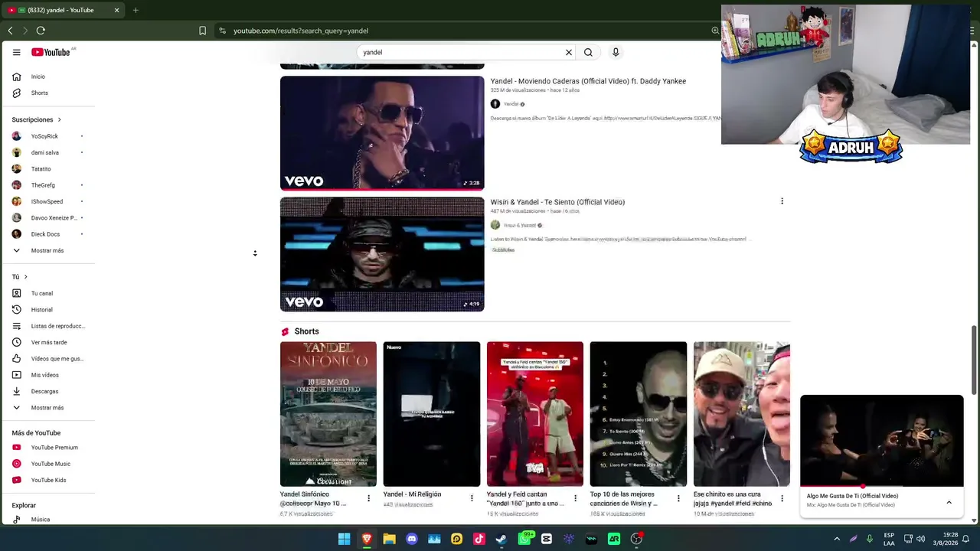Open options for Top 10 canciones short
The height and width of the screenshot is (551, 980).
[x=678, y=498]
